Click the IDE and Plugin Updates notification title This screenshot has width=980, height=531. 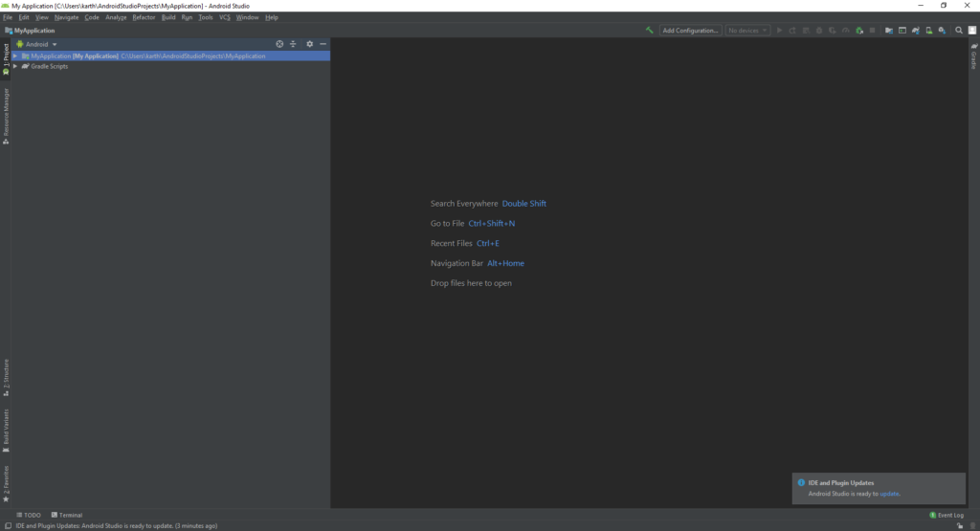click(x=840, y=483)
